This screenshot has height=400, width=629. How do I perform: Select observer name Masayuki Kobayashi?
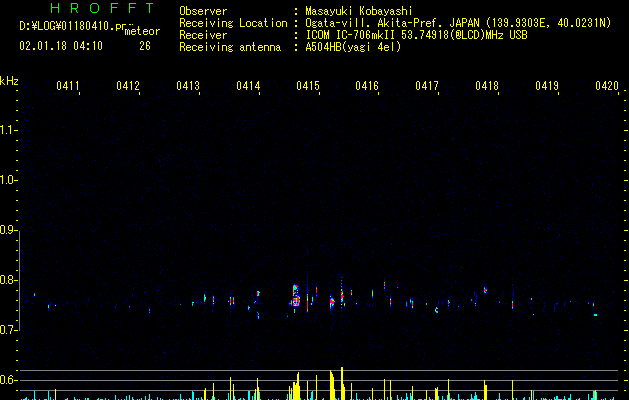359,11
